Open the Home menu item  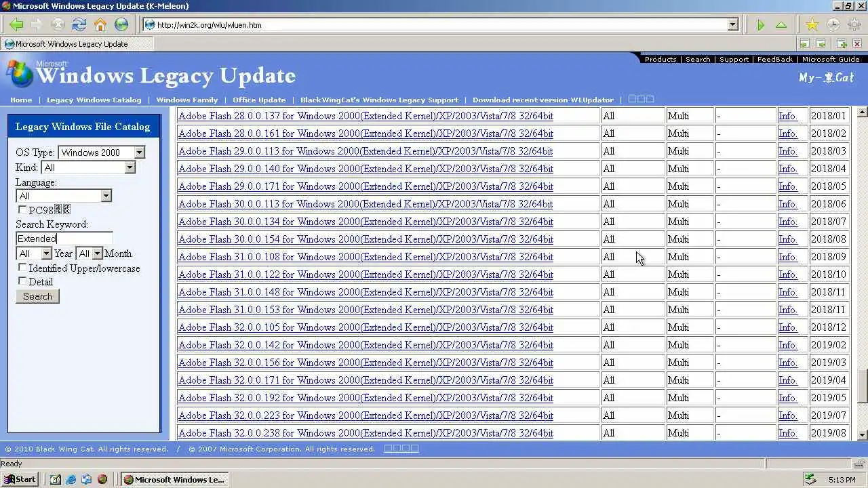tap(21, 100)
